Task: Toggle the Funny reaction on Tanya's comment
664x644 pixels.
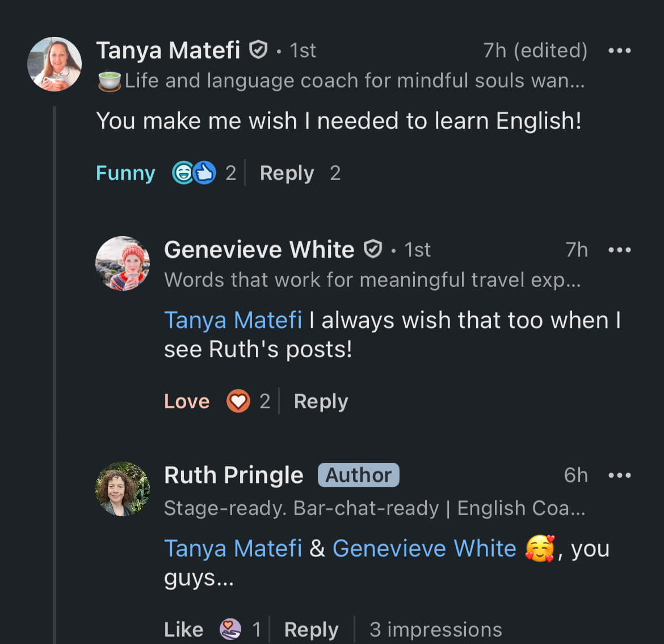Action: [125, 173]
